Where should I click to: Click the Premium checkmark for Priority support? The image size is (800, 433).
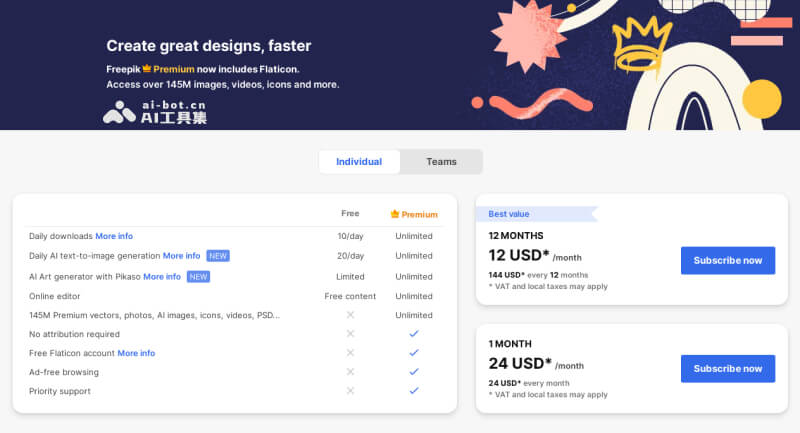pos(414,391)
